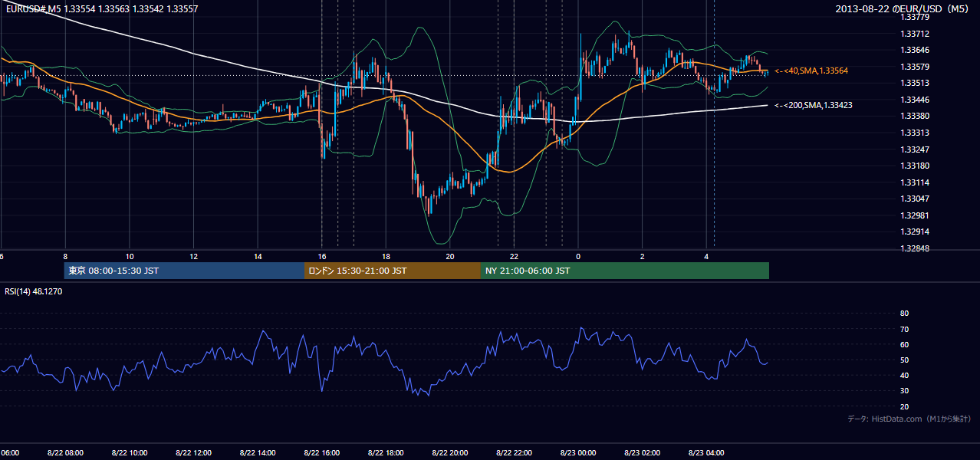Viewport: 980px width, 460px height.
Task: Click the bottom time label "8/22 16:00"
Action: coord(322,453)
